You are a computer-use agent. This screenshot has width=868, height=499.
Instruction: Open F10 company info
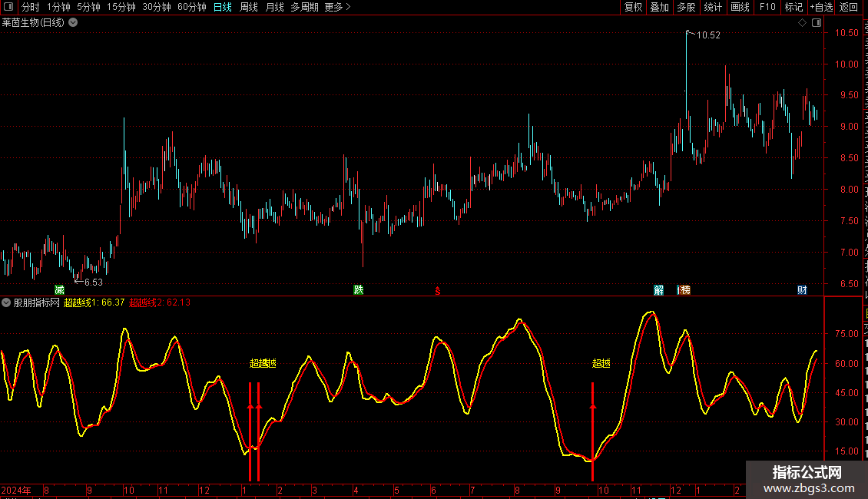coord(767,7)
